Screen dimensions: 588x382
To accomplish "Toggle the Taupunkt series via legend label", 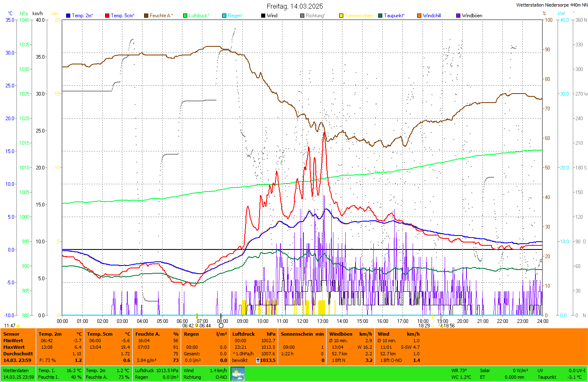I will click(x=394, y=16).
